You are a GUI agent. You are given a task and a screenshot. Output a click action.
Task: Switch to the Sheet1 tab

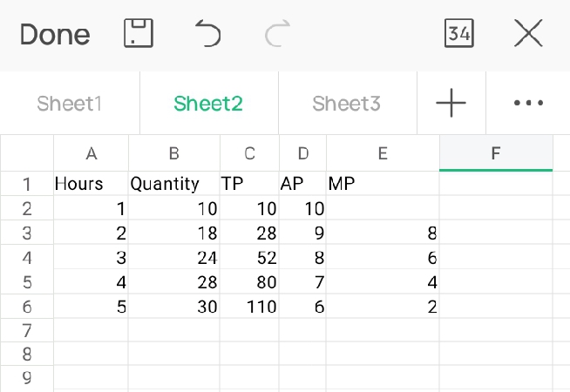point(70,104)
